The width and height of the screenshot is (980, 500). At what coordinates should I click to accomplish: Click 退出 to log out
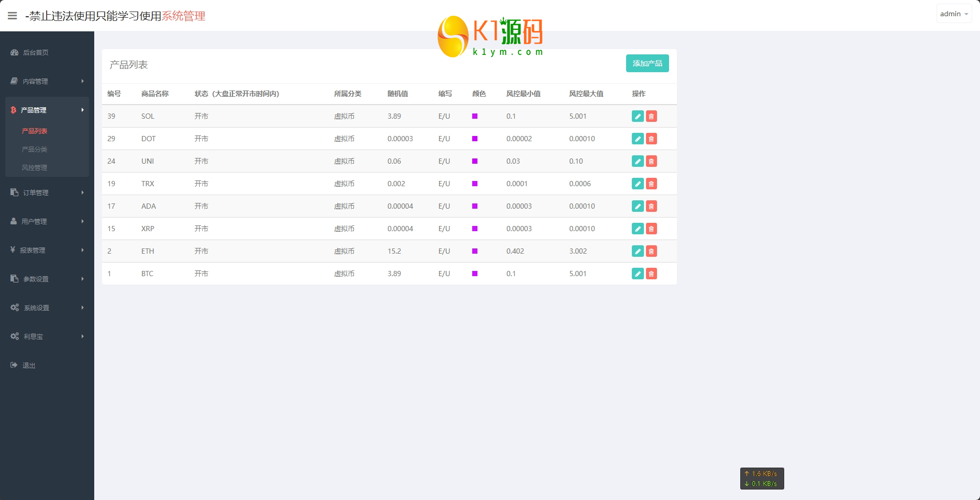(29, 365)
